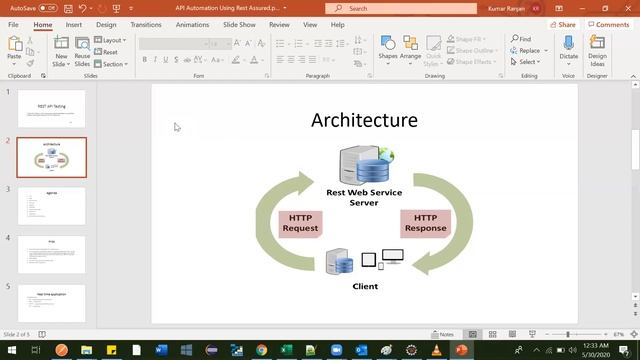Image resolution: width=640 pixels, height=360 pixels.
Task: Open the font name combo box
Action: (173, 44)
